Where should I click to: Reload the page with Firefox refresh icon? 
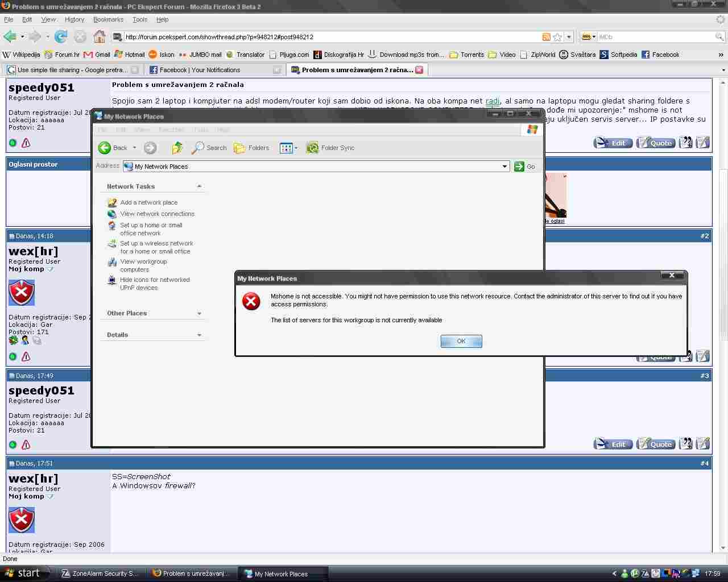point(61,37)
